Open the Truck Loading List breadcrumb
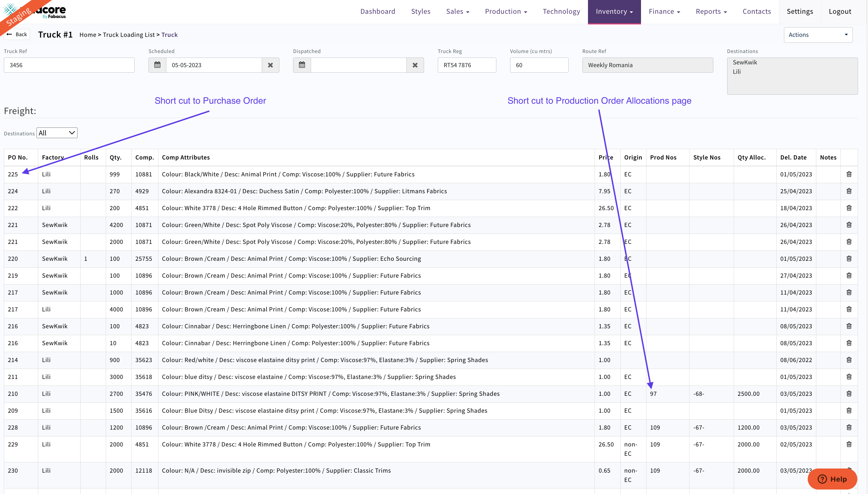The image size is (868, 494). (129, 35)
